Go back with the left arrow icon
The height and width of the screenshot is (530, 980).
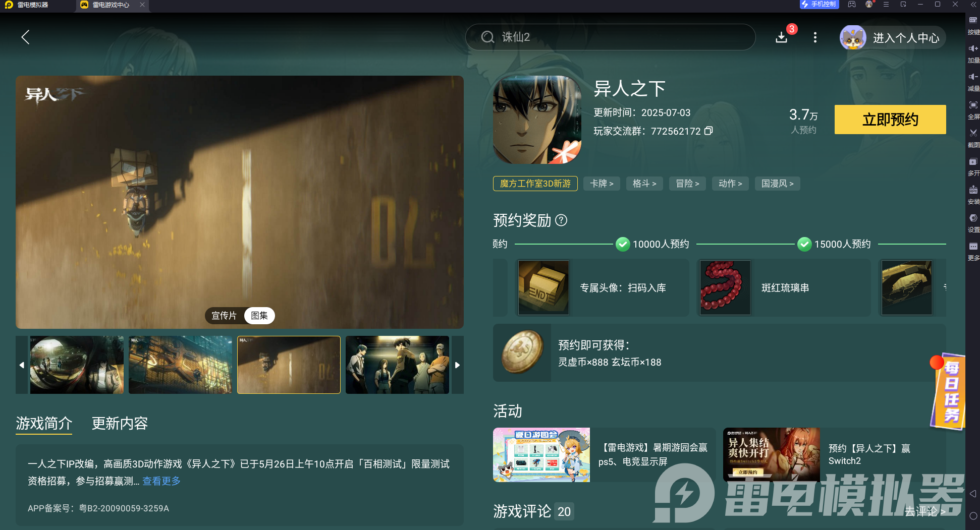(25, 37)
